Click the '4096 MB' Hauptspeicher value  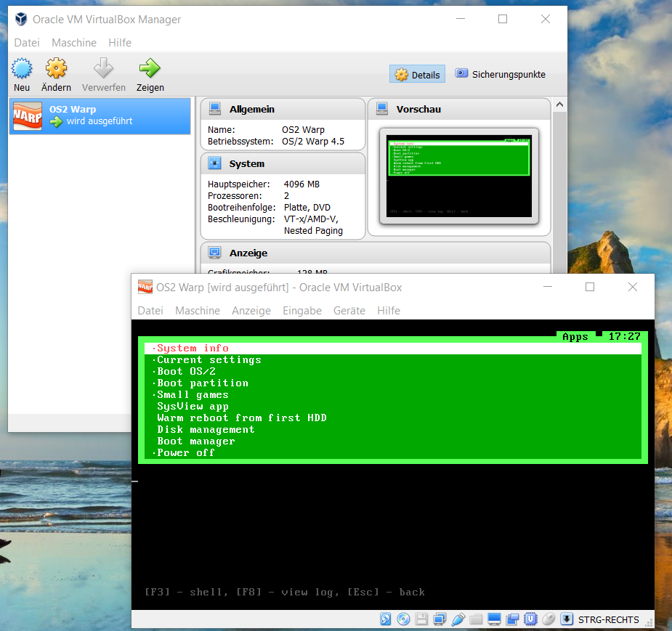[301, 184]
